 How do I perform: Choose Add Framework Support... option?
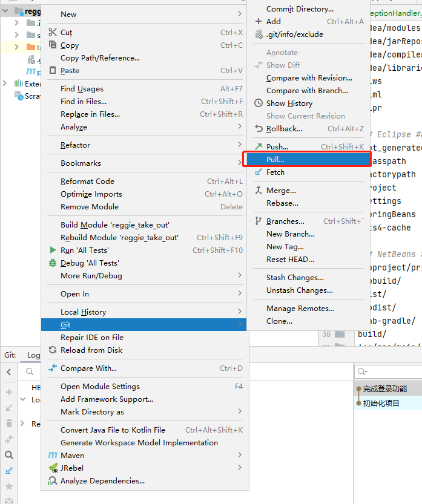point(145,399)
